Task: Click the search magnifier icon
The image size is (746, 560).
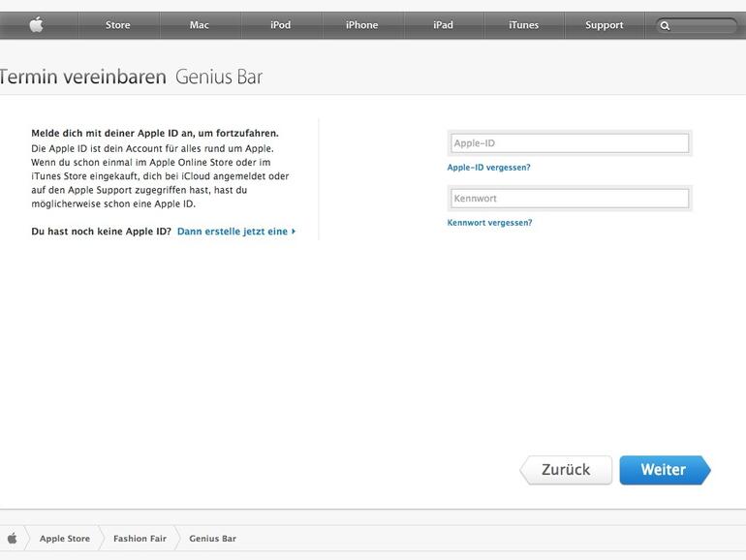Action: pyautogui.click(x=666, y=26)
